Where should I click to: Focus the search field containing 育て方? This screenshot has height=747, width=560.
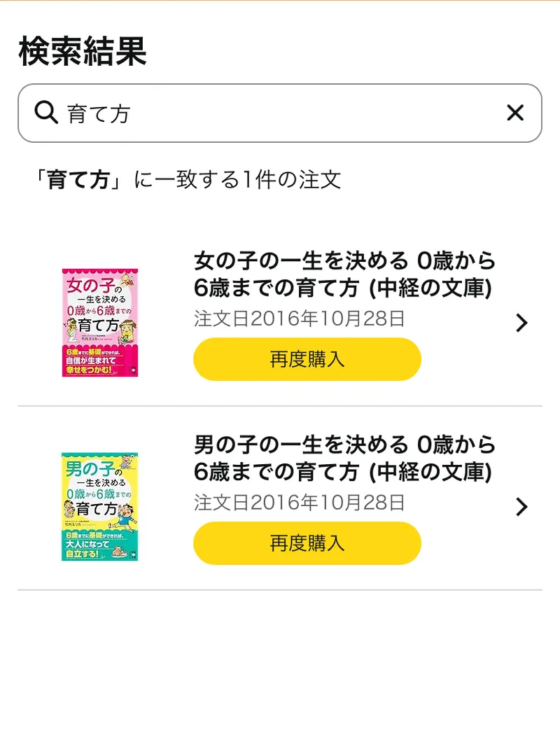tap(280, 113)
